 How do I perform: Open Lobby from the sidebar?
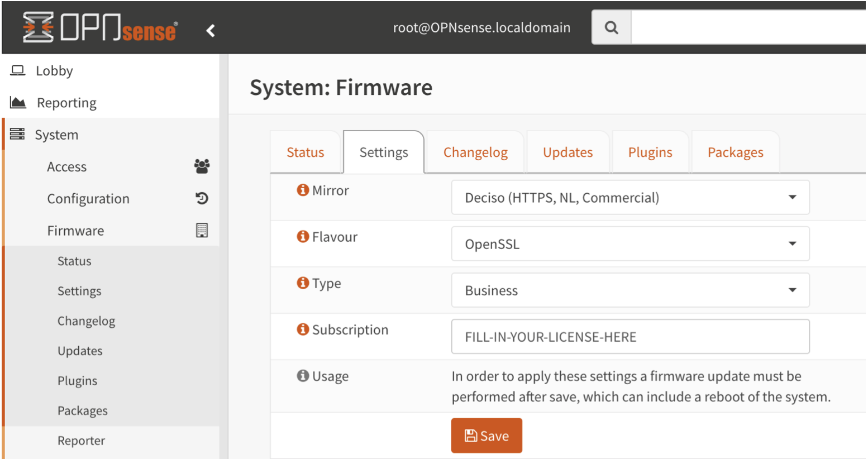pyautogui.click(x=54, y=71)
